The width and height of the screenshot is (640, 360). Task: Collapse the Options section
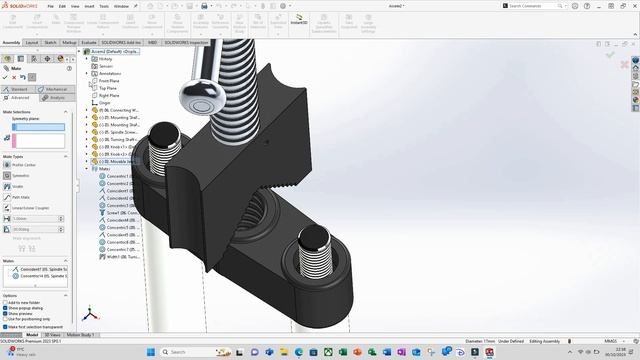click(x=65, y=296)
